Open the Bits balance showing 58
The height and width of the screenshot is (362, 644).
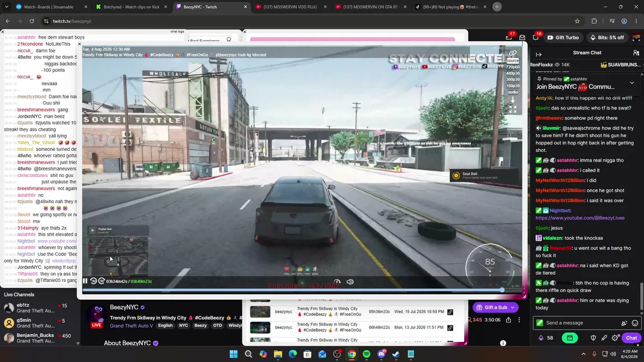click(x=545, y=338)
